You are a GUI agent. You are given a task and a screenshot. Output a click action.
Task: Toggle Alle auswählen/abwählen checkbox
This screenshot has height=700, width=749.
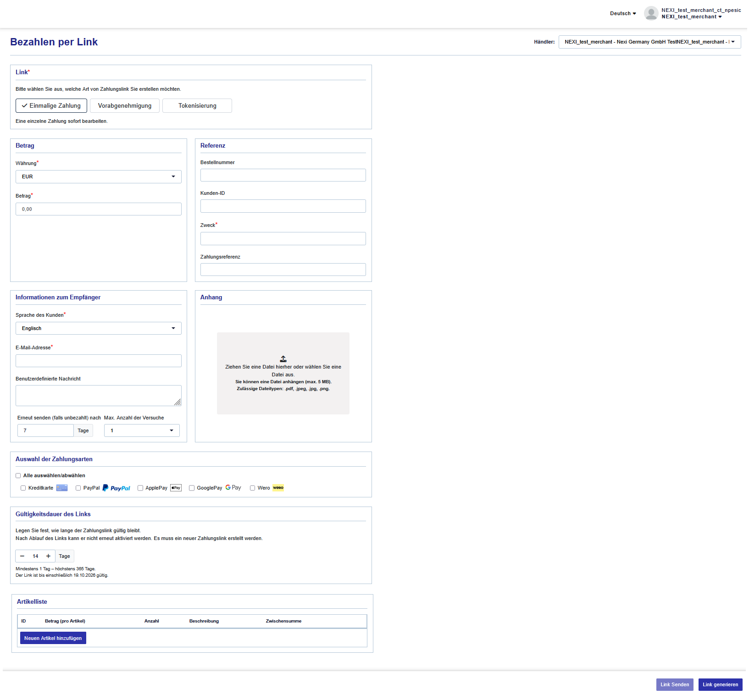click(18, 476)
